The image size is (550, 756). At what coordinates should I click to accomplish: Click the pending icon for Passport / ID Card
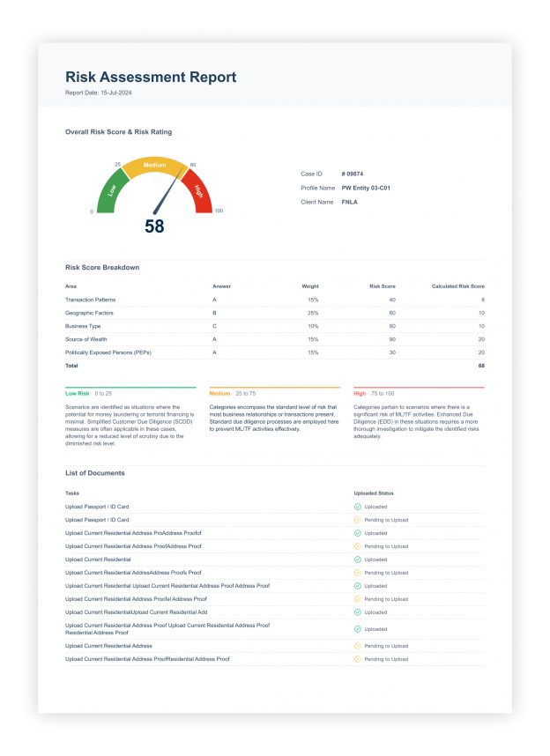357,520
